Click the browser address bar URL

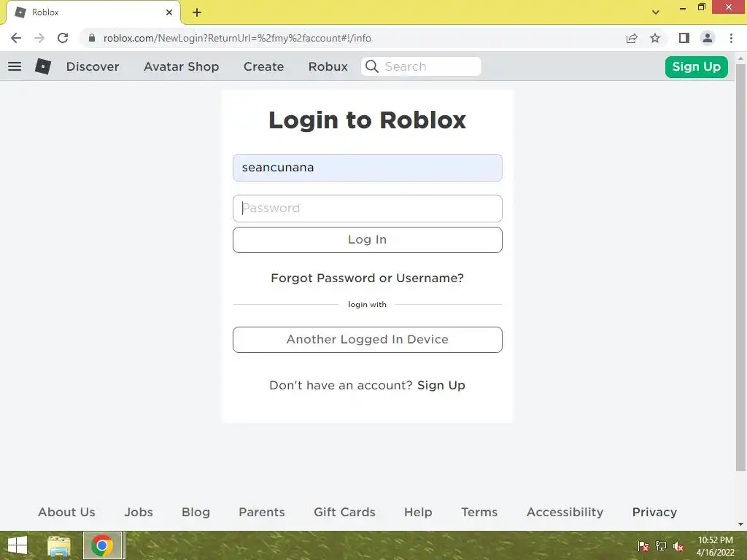point(237,38)
